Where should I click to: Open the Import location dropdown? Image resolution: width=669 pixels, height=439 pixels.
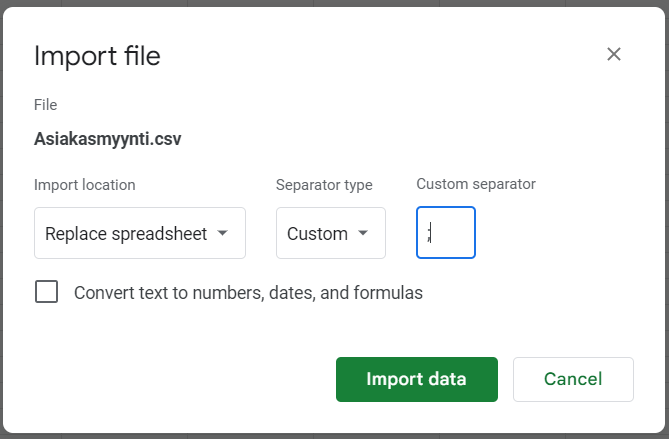(x=139, y=234)
